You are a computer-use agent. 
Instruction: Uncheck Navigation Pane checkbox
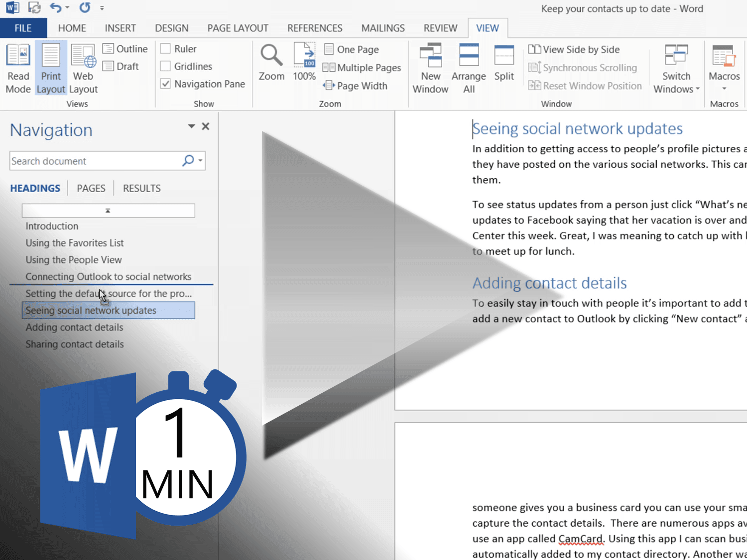coord(165,84)
